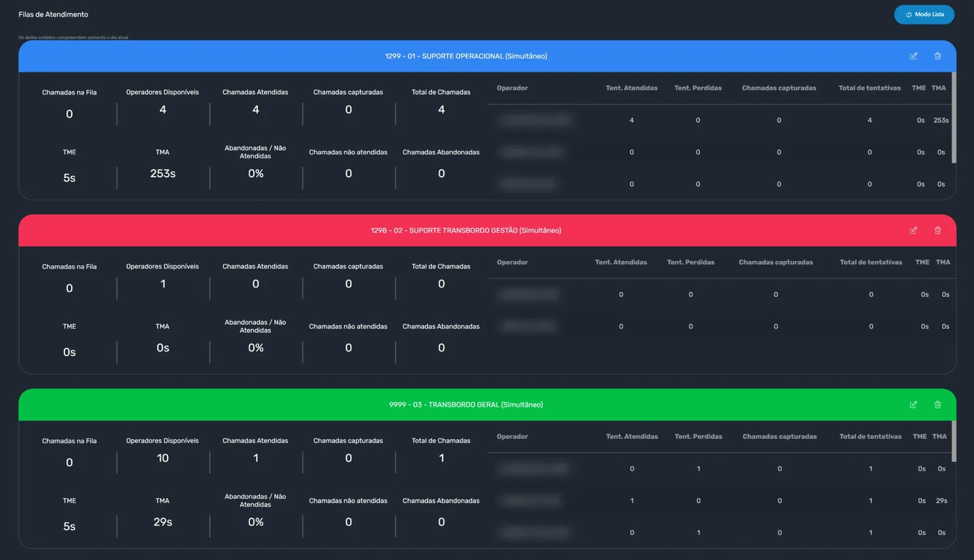Click the TRANSBORDO GERAL operator table scrollbar
The width and height of the screenshot is (974, 560).
[954, 441]
